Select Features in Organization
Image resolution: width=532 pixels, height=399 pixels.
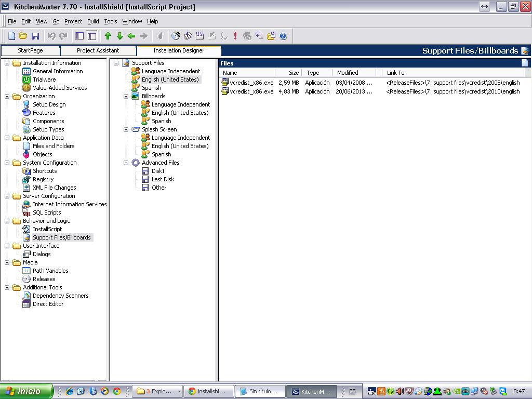44,113
